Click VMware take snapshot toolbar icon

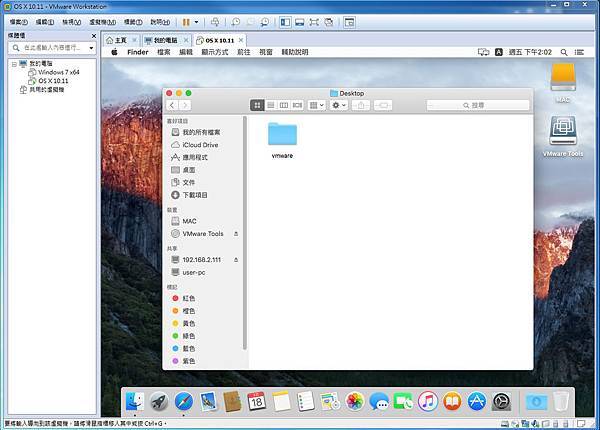coord(235,22)
